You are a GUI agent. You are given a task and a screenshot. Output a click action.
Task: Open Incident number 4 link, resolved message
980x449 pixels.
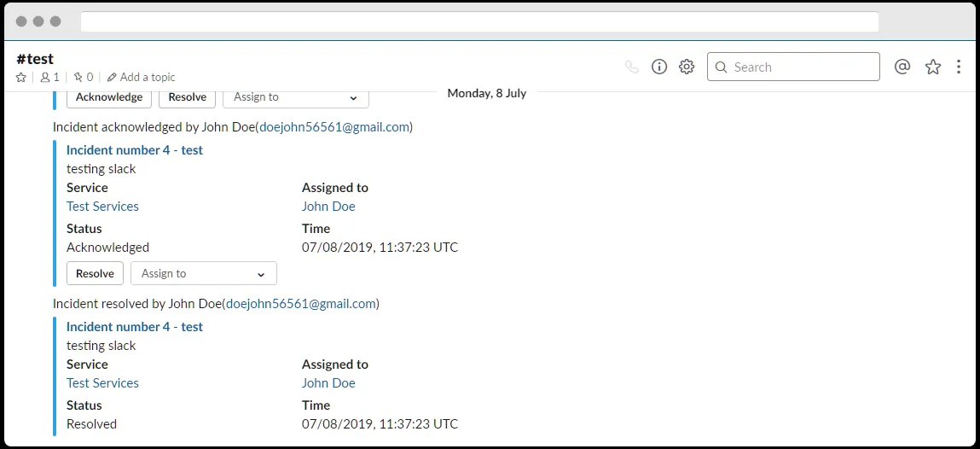coord(135,326)
